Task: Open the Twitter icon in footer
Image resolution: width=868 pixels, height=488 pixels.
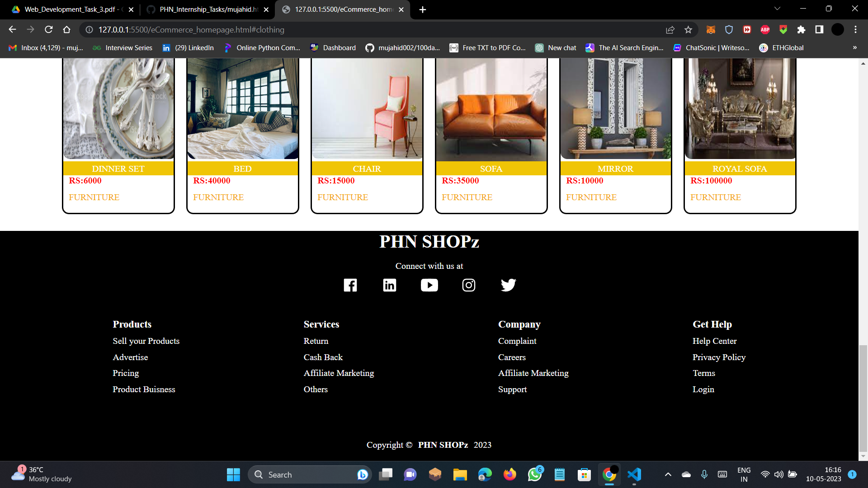Action: click(508, 285)
